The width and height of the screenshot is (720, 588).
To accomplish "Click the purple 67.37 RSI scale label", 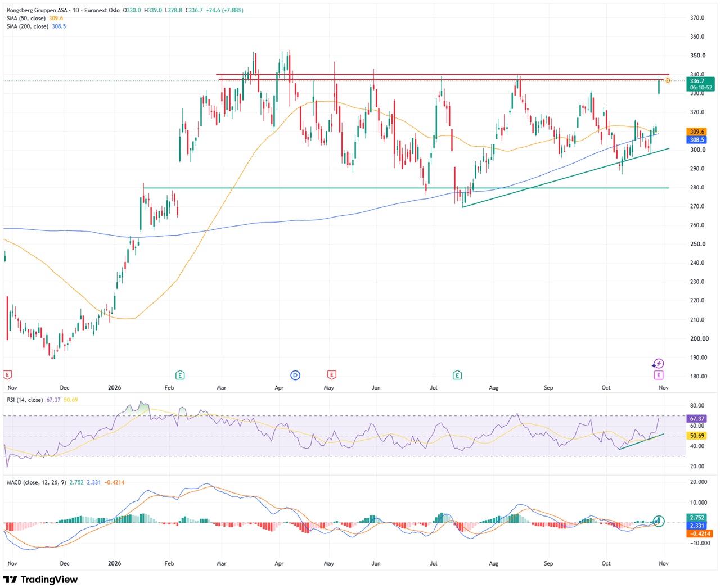I will click(697, 419).
